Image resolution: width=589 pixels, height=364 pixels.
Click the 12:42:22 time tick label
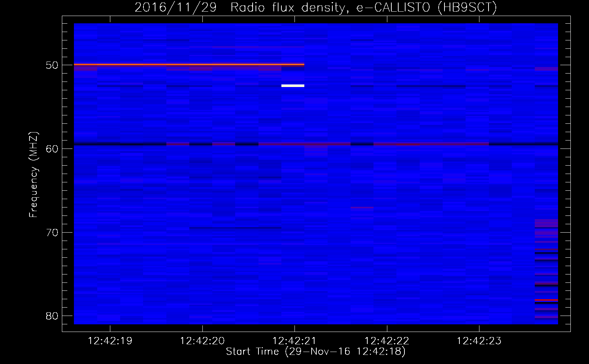click(387, 341)
